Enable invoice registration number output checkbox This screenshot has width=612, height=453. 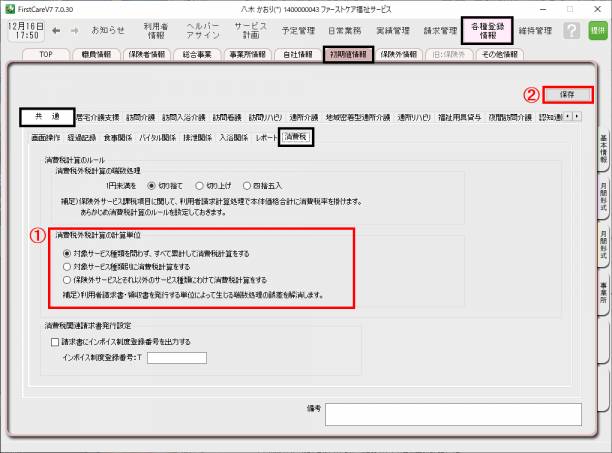click(x=55, y=341)
